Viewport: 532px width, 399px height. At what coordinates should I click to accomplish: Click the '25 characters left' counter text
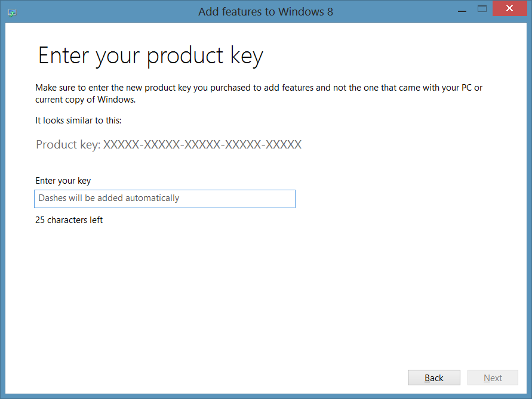(x=69, y=220)
